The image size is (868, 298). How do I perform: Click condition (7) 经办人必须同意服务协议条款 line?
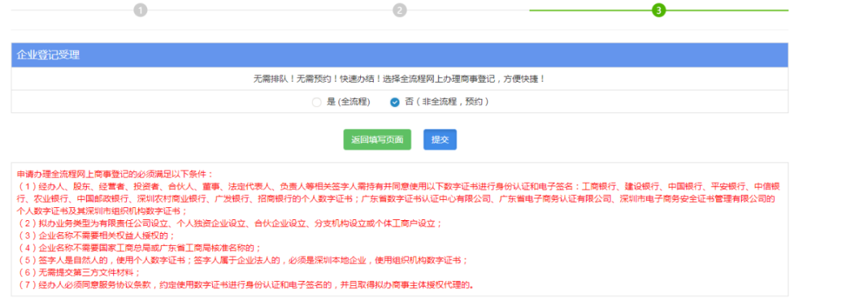point(246,285)
